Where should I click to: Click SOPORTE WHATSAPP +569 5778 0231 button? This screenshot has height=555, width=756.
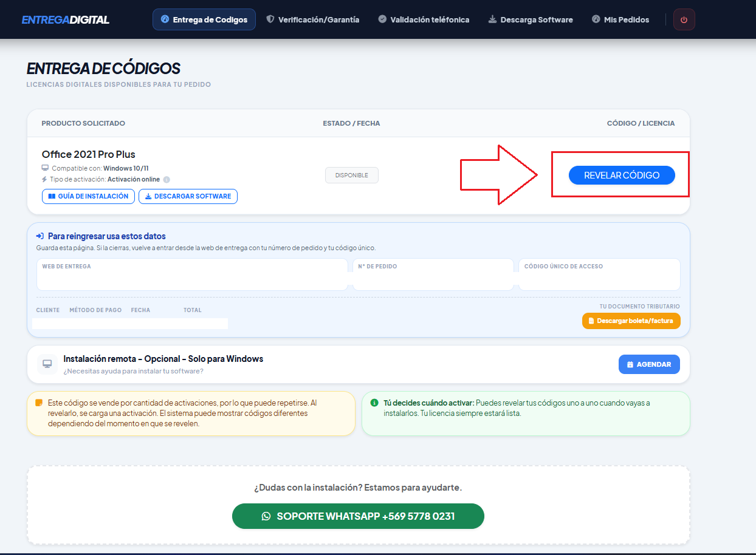[x=358, y=516]
